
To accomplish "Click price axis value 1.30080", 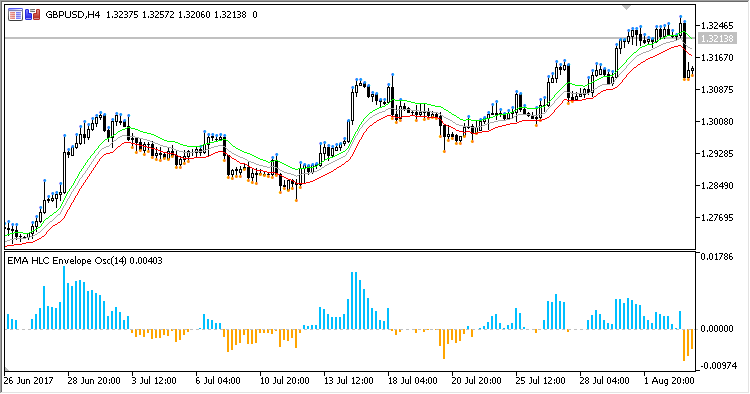I will tap(717, 121).
